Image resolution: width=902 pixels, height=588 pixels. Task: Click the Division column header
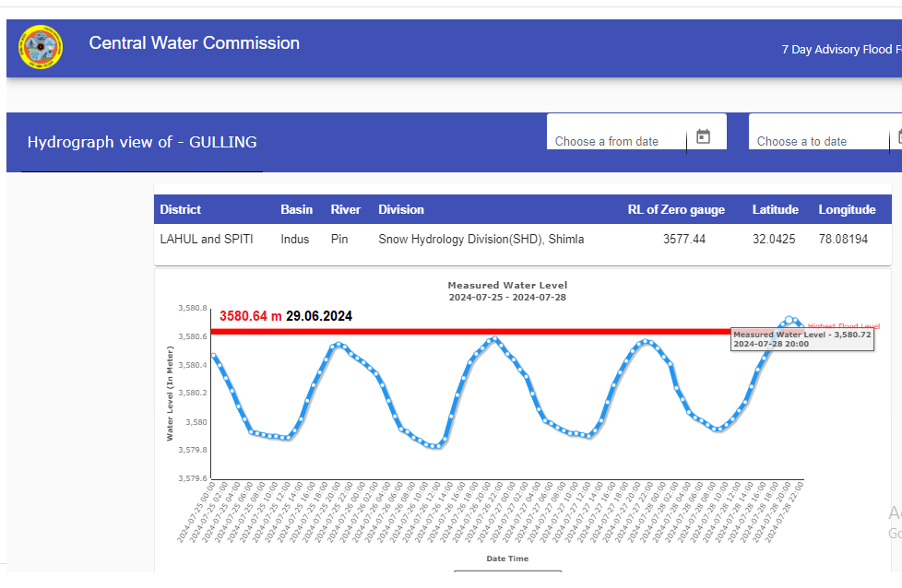click(x=401, y=209)
